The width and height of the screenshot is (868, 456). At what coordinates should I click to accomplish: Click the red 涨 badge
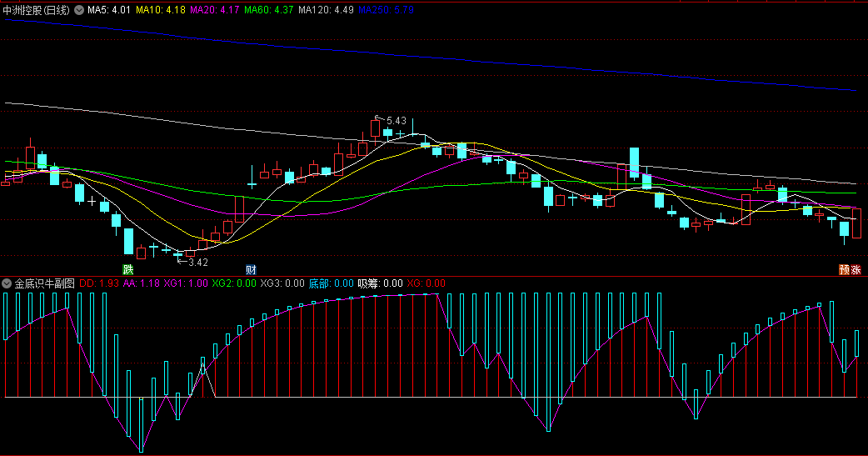856,270
